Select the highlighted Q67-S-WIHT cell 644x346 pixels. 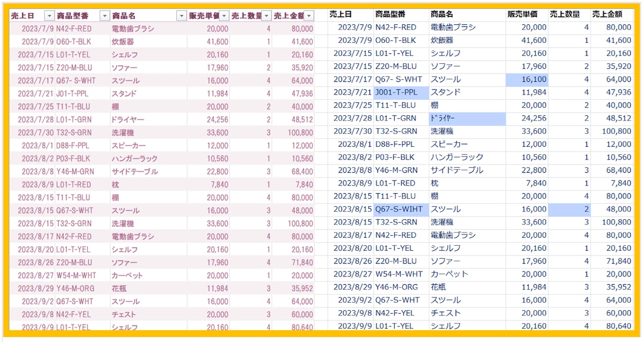pos(401,209)
